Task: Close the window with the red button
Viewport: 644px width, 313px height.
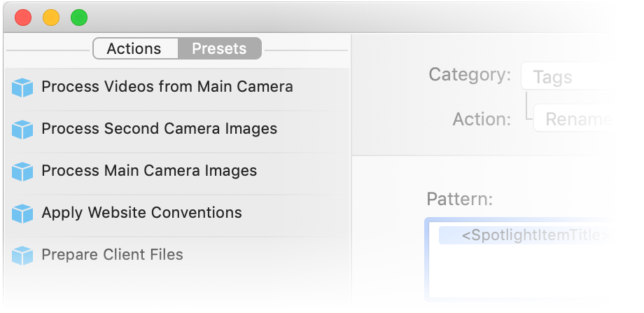Action: tap(23, 18)
